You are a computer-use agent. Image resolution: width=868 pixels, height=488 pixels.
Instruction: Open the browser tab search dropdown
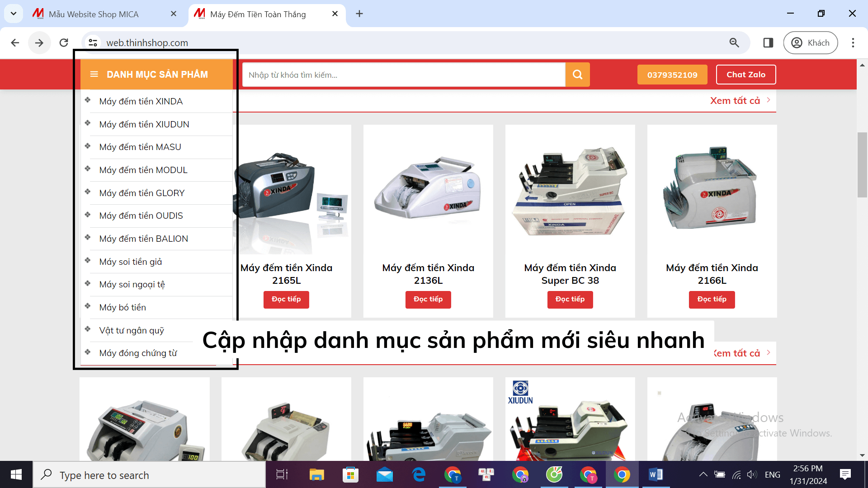(x=13, y=14)
